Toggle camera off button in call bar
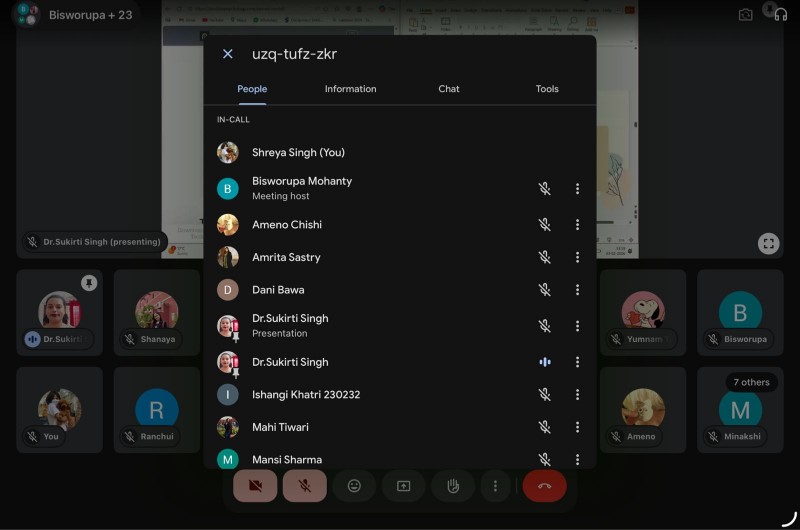 pyautogui.click(x=255, y=486)
